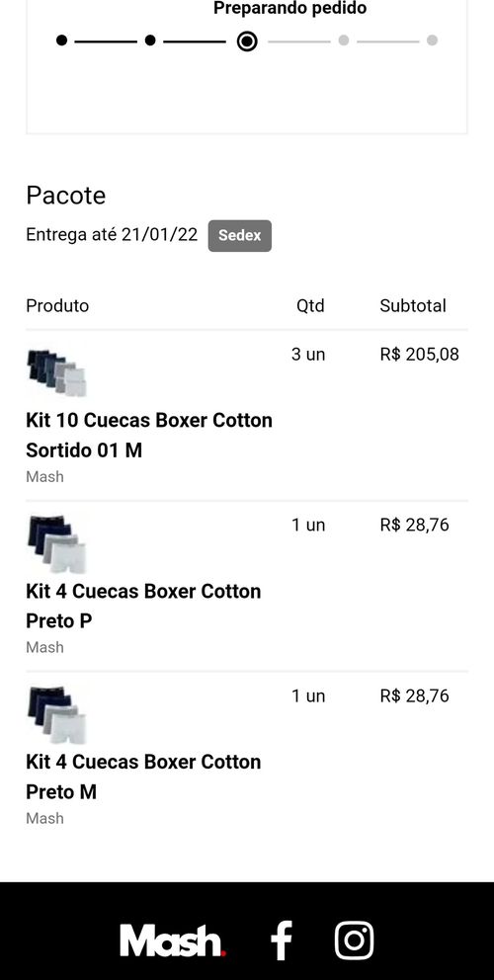Click the second order progress step dot
494x980 pixels.
(150, 41)
